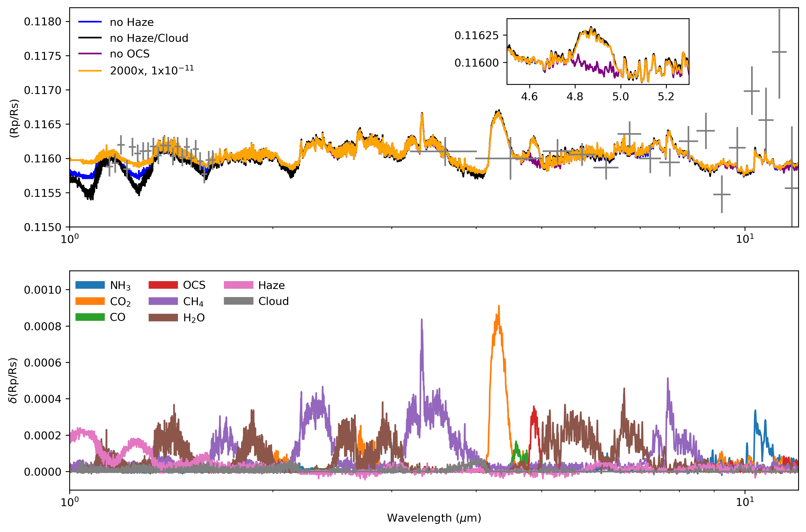Click the 0.0002 tick on bottom plot
The height and width of the screenshot is (532, 806).
pos(43,435)
